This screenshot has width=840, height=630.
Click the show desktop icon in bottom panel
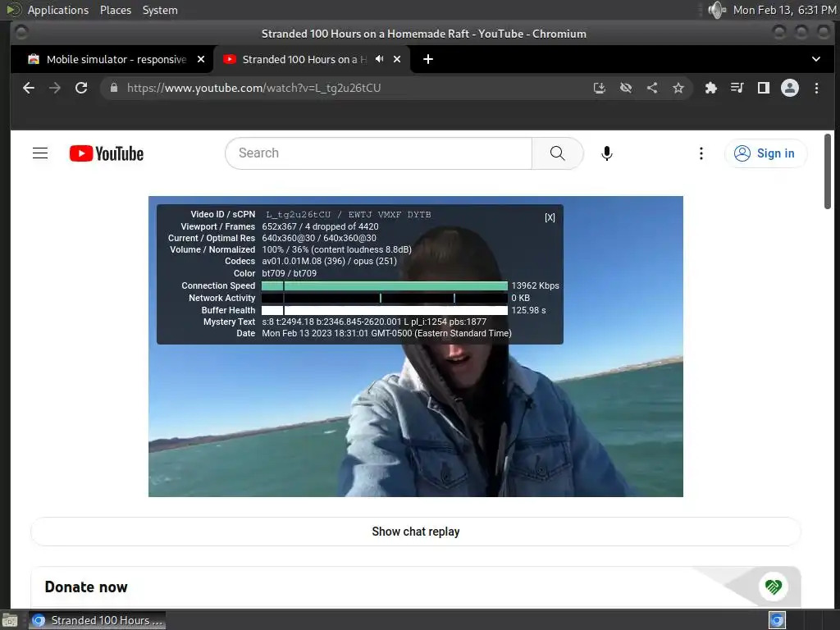click(9, 621)
